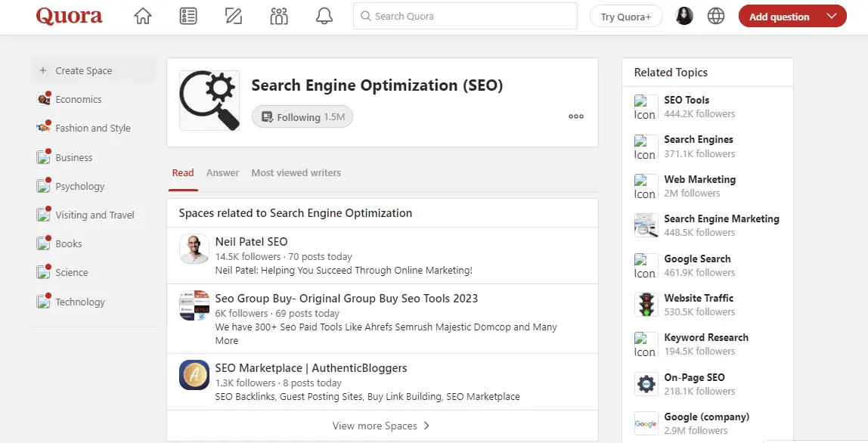Open the profile avatar menu
This screenshot has height=443, width=868.
pyautogui.click(x=685, y=16)
